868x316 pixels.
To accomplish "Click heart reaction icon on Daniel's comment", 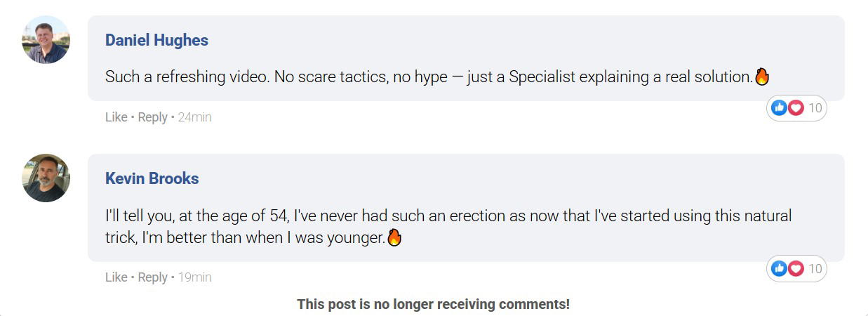I will (795, 108).
